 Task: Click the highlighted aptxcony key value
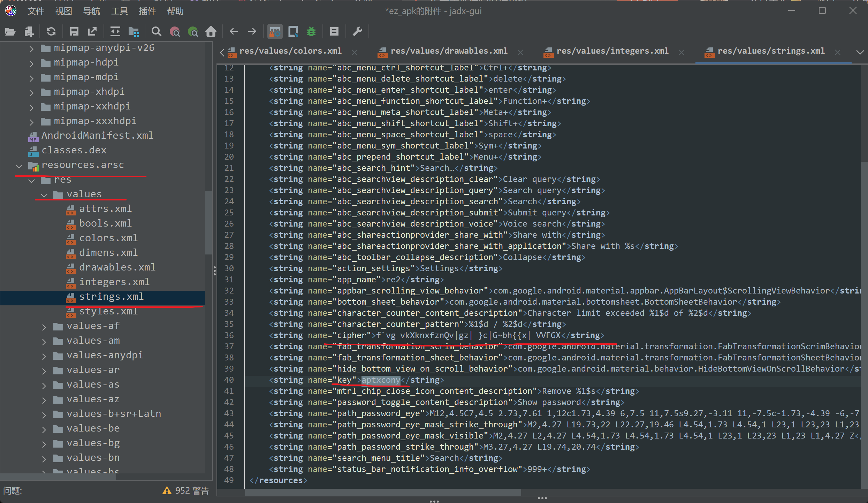pyautogui.click(x=381, y=380)
